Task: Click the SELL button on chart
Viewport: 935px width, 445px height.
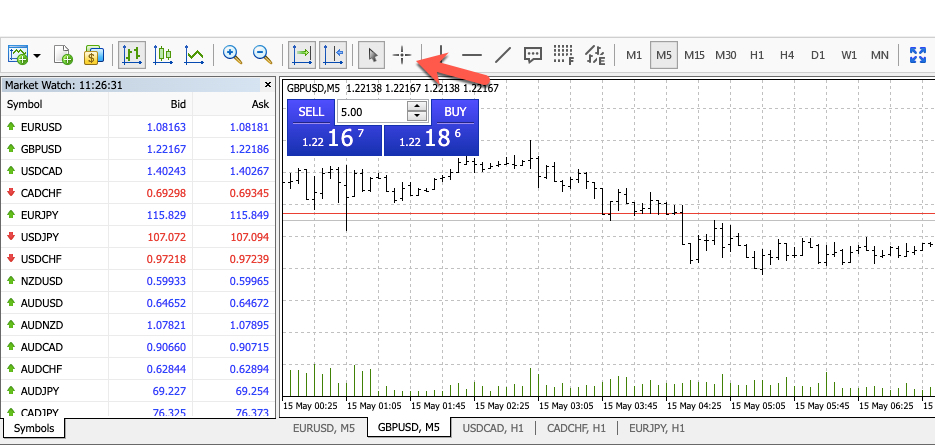Action: 311,112
